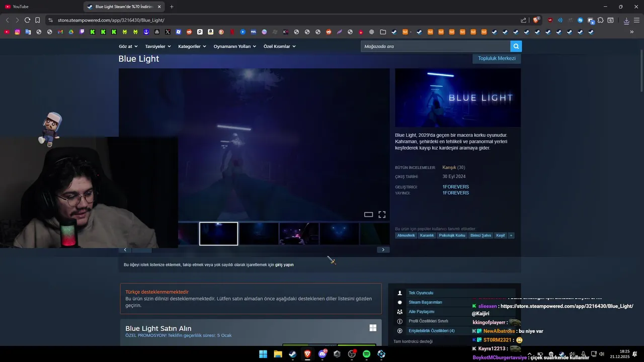Open the Netflix bookmark icon
This screenshot has height=362, width=644.
pos(232,32)
